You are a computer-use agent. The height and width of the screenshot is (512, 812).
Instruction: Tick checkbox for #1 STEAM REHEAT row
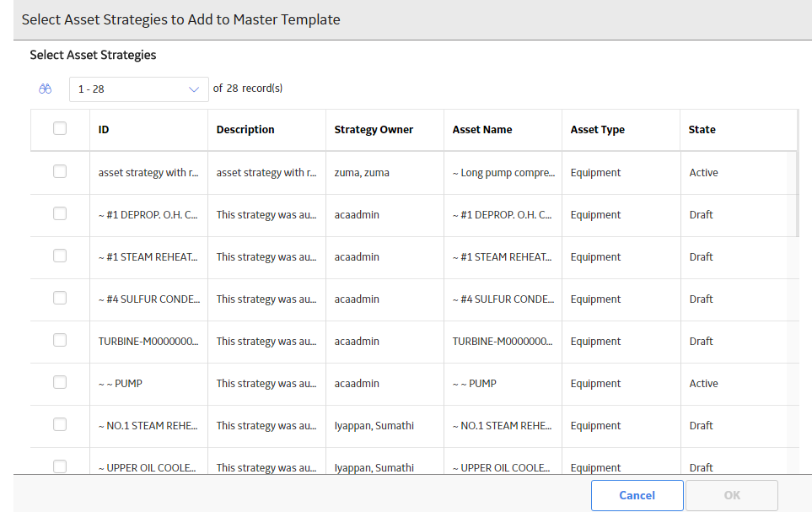tap(60, 256)
